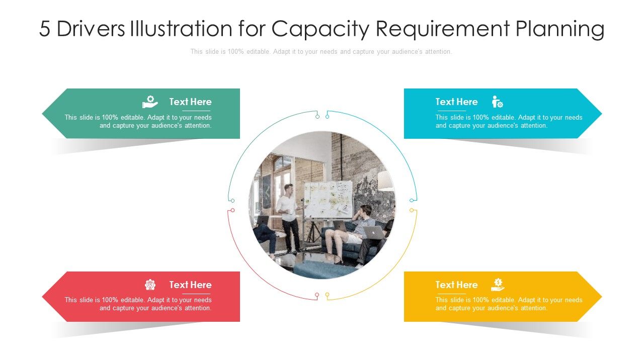Select the circular meeting photo in center
Screen dimensions: 644x362
pyautogui.click(x=323, y=205)
